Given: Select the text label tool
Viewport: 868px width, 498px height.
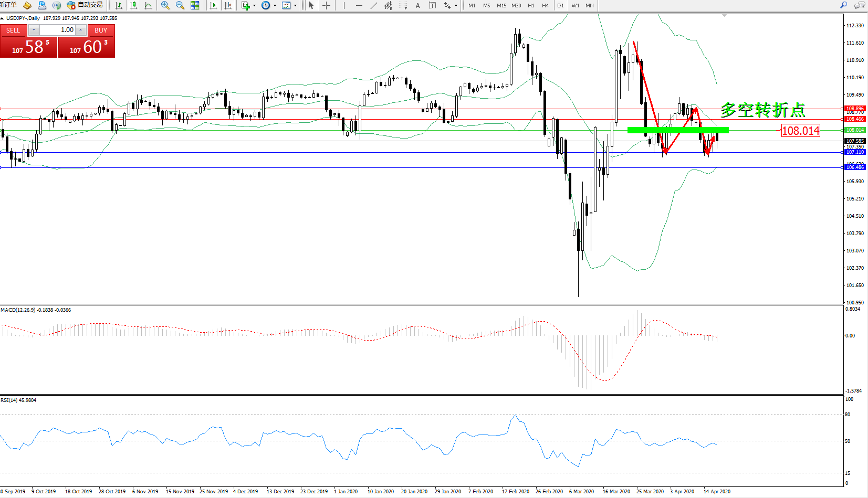Looking at the screenshot, I should pos(417,5).
